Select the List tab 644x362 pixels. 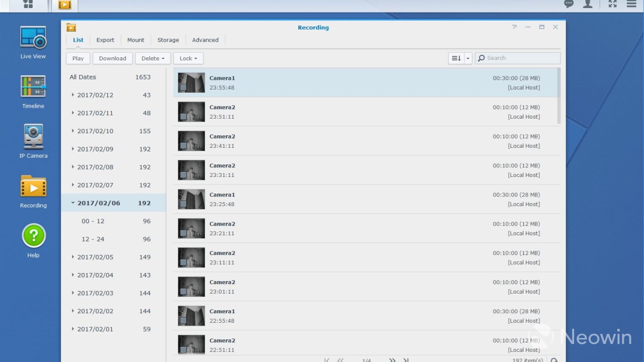point(78,40)
